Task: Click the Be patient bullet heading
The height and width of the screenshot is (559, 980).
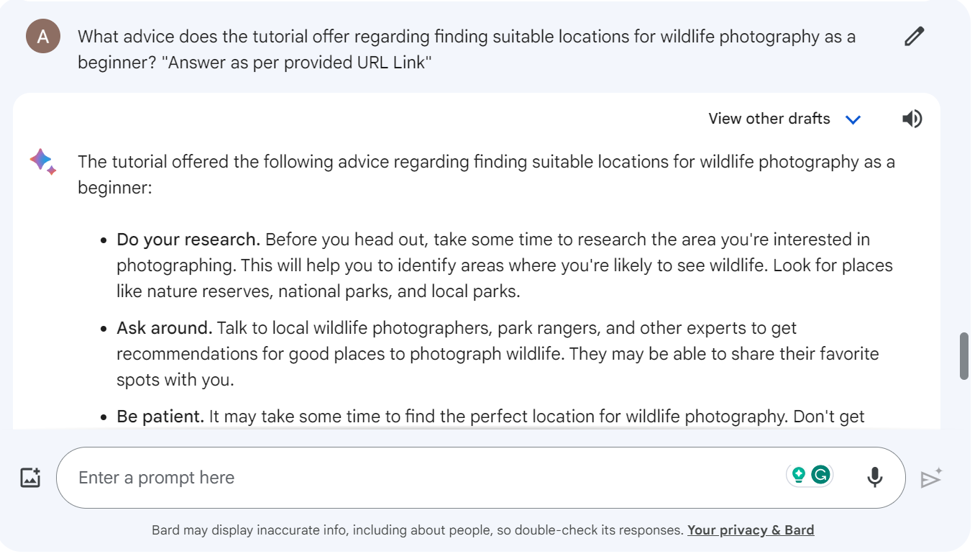Action: point(161,417)
